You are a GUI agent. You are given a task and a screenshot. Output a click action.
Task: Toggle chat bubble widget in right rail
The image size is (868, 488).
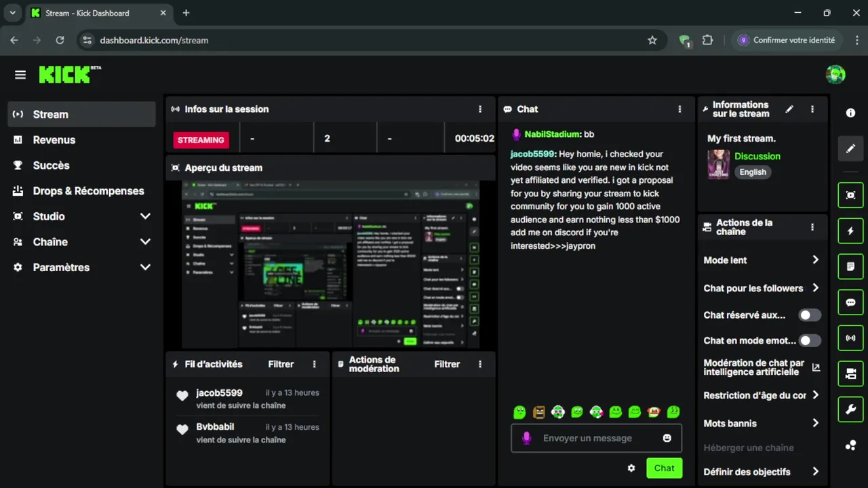(x=850, y=302)
